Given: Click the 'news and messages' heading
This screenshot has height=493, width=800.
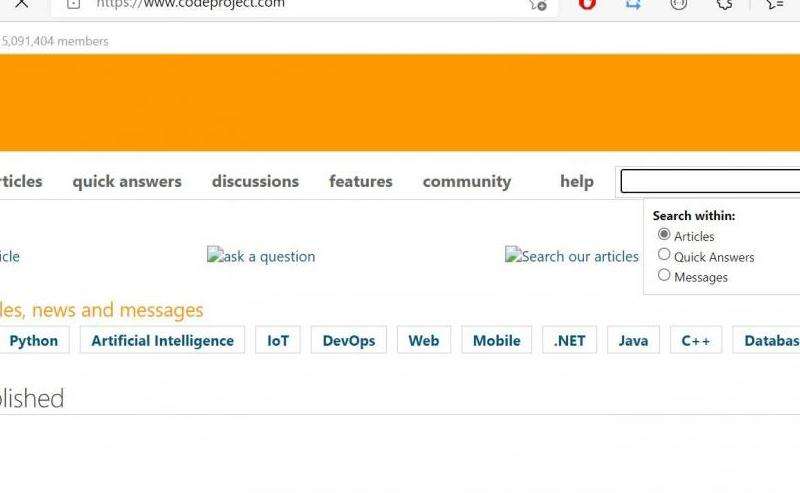Looking at the screenshot, I should 117,310.
